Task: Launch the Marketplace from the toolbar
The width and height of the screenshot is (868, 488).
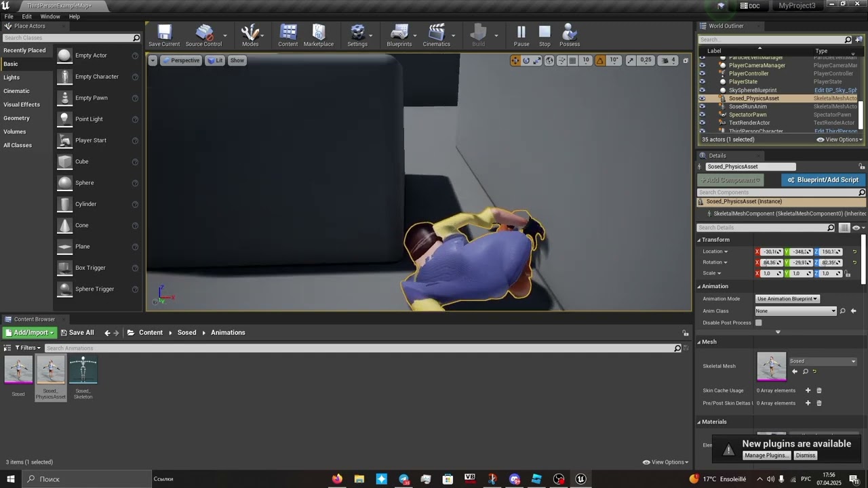Action: coord(319,35)
